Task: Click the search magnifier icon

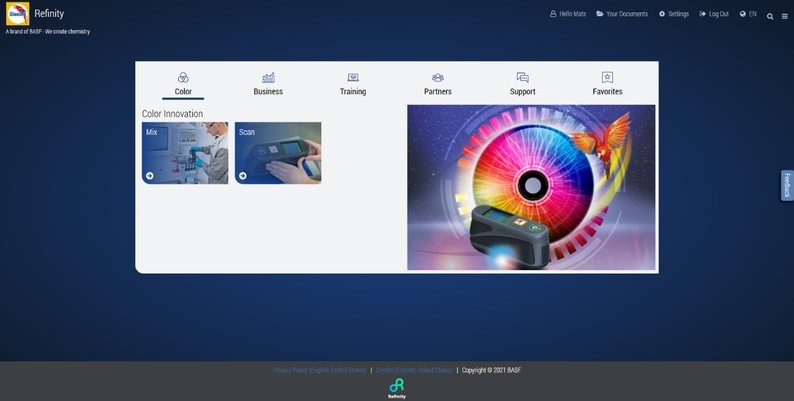Action: [770, 16]
